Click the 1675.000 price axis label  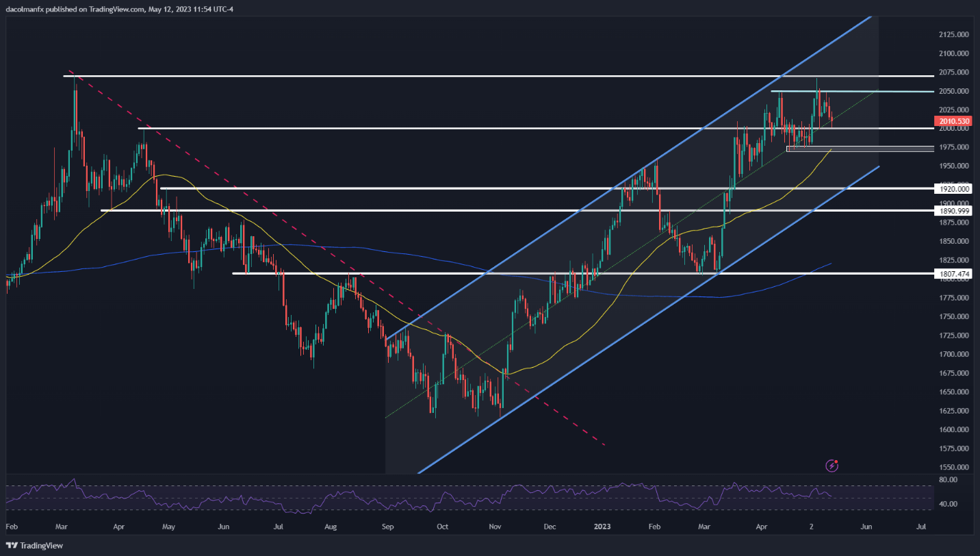point(955,373)
